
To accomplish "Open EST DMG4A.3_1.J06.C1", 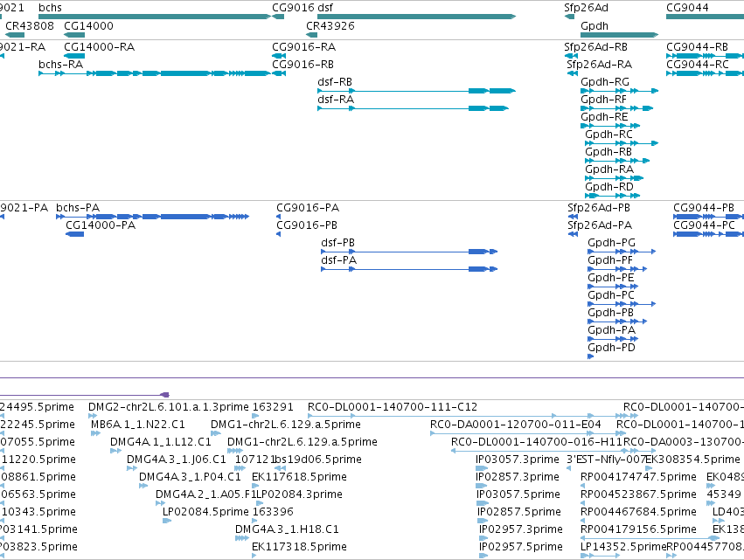I will point(177,460).
